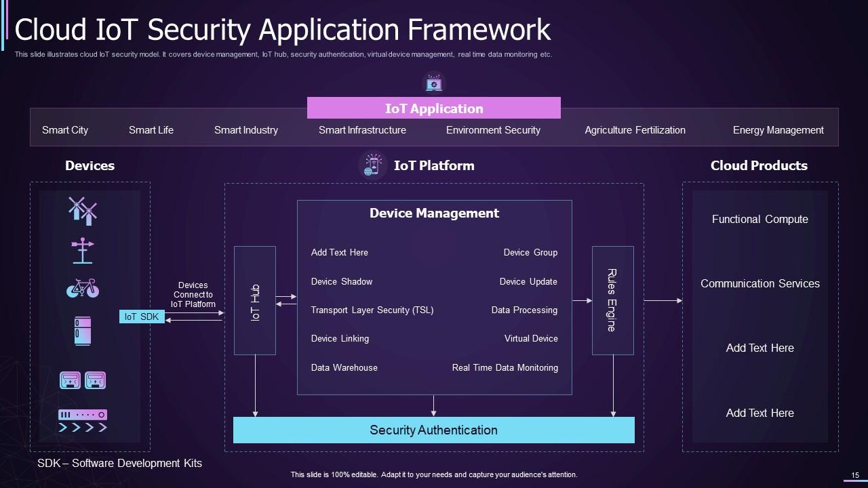868x488 pixels.
Task: Click the Energy Management item
Action: [x=778, y=130]
